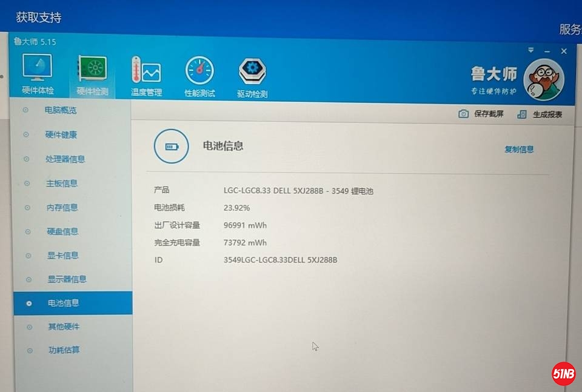Click the 复制信息 link
Image resolution: width=582 pixels, height=392 pixels.
tap(519, 150)
